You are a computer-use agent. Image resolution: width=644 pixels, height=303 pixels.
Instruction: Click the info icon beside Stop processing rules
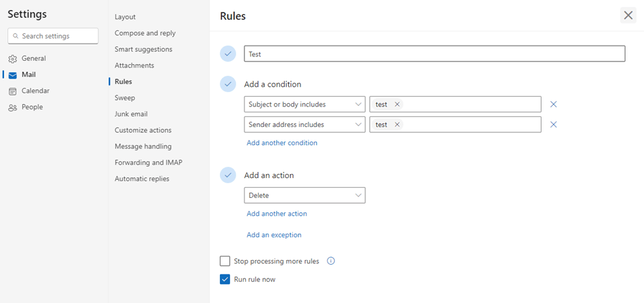click(331, 261)
